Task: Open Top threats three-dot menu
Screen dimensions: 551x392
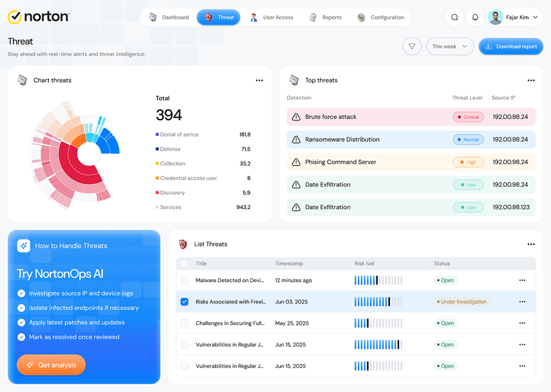Action: [531, 80]
